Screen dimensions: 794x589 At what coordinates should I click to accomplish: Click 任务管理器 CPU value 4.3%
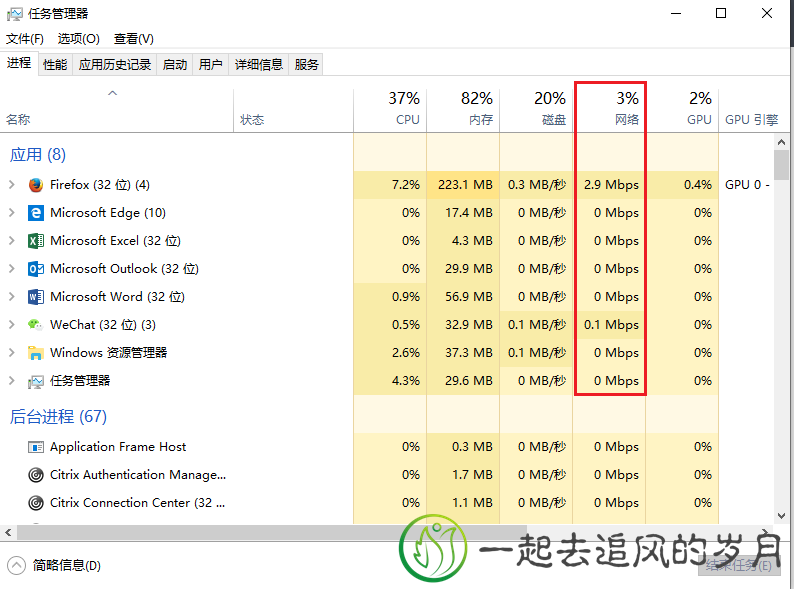click(406, 381)
